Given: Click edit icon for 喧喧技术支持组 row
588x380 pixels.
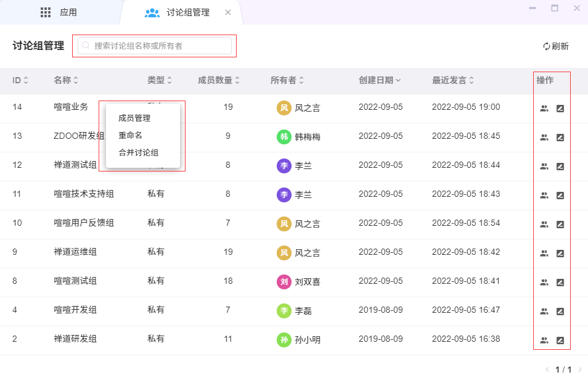Looking at the screenshot, I should [x=560, y=196].
